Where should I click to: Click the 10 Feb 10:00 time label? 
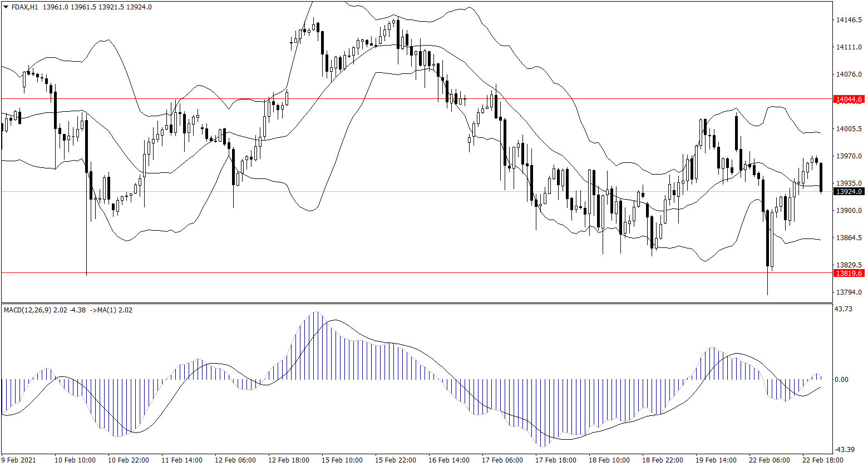coord(75,460)
